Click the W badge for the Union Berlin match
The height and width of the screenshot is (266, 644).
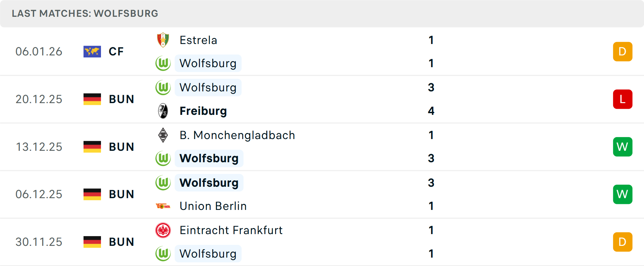click(623, 194)
